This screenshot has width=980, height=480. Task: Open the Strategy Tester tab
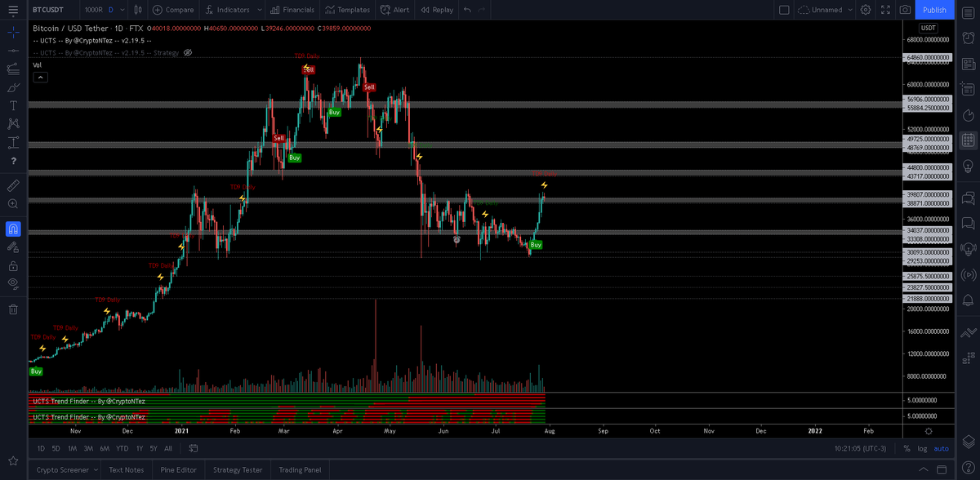tap(238, 469)
